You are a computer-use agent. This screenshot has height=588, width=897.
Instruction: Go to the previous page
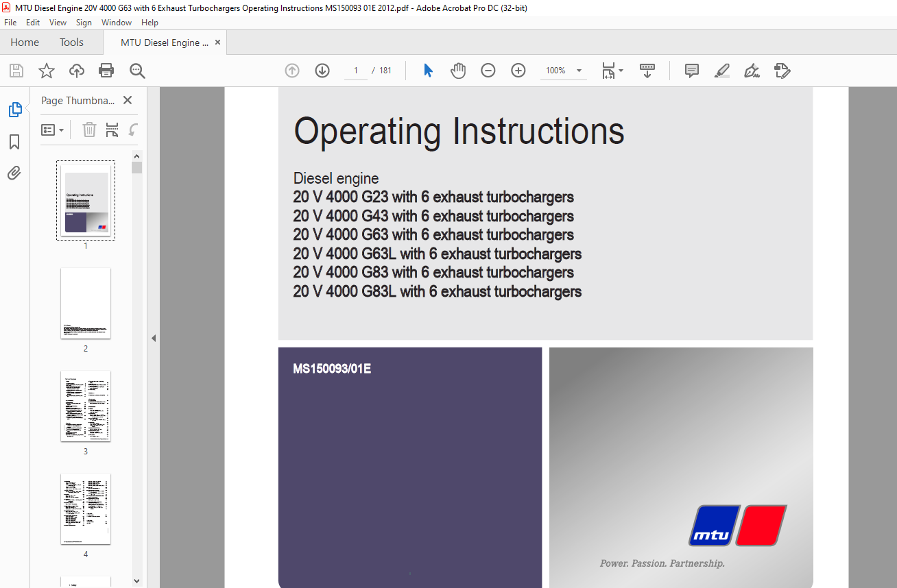pyautogui.click(x=292, y=71)
